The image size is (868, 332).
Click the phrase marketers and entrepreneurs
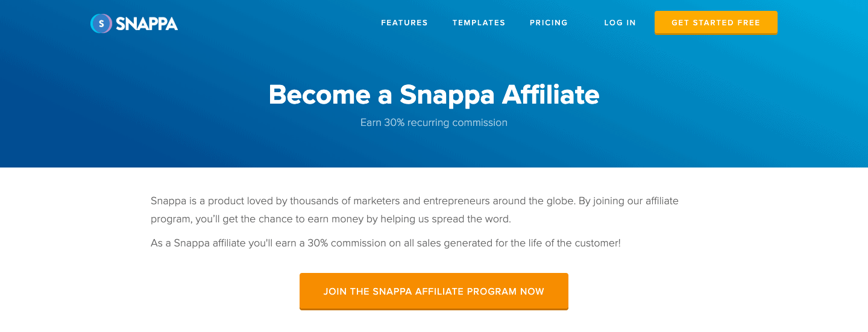[x=421, y=201]
